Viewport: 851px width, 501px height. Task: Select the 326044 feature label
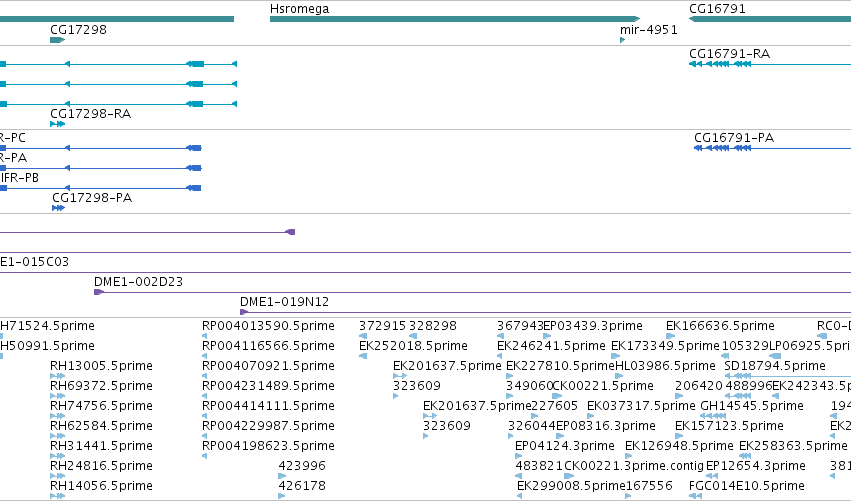click(x=532, y=427)
